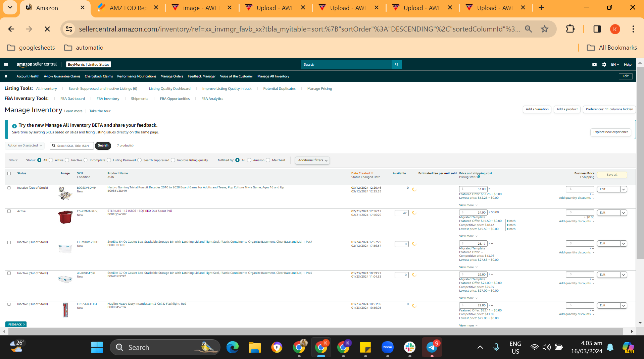
Task: Open Chrome's three-dot menu
Action: click(x=633, y=29)
